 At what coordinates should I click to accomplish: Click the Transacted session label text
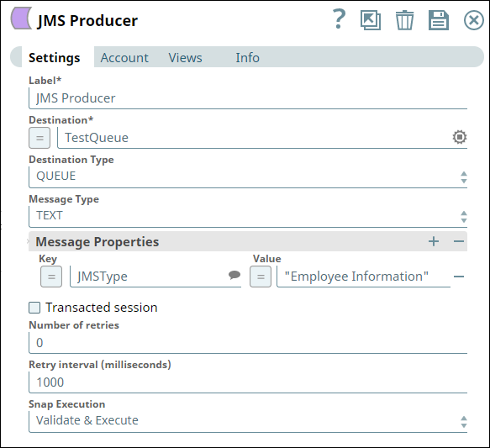pos(102,308)
